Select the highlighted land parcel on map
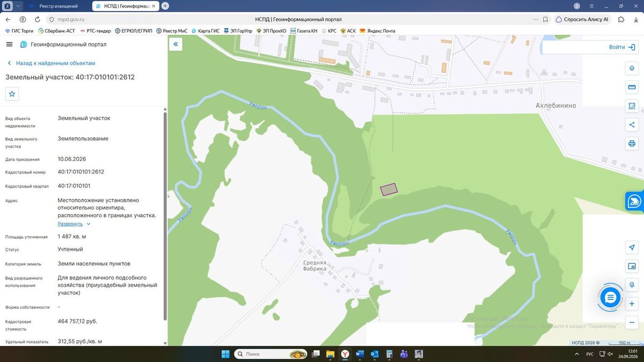 (389, 189)
